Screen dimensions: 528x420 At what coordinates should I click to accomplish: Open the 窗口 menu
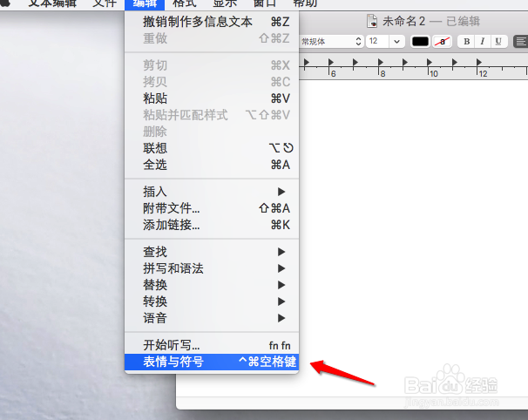point(265,3)
